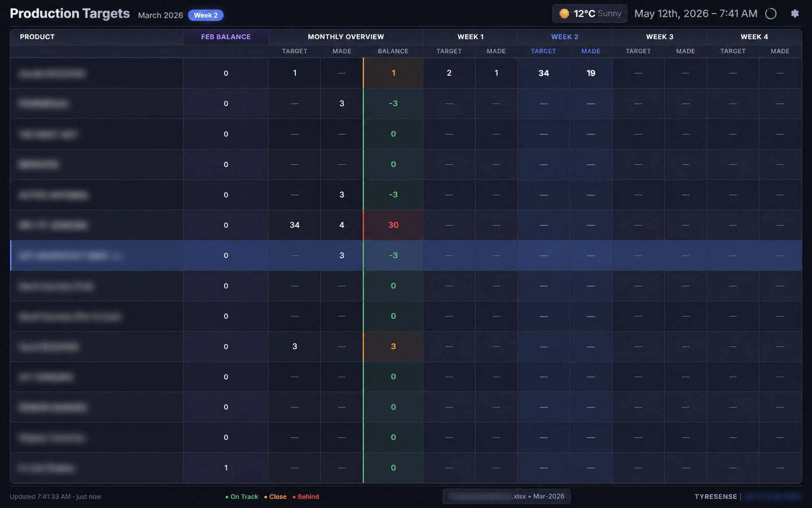Open the .xlsx Mar-2026 file badge
Image resolution: width=812 pixels, height=508 pixels.
point(506,496)
